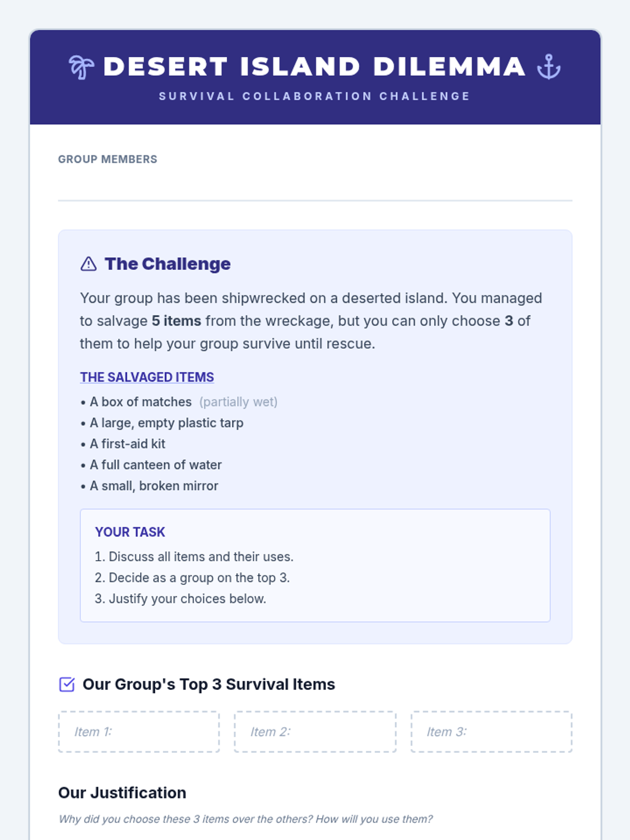
Task: Select the large plastic tarp list item
Action: click(166, 423)
